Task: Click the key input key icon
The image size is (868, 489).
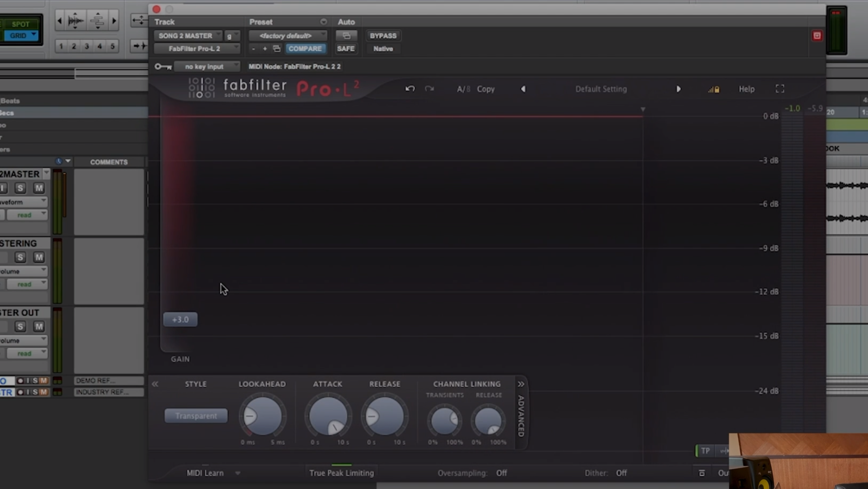Action: 163,67
